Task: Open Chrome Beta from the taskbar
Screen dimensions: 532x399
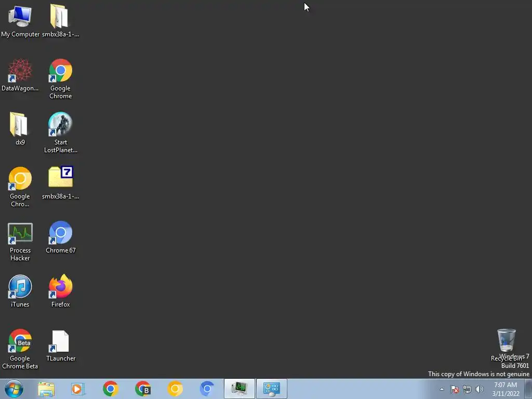Action: pyautogui.click(x=142, y=389)
